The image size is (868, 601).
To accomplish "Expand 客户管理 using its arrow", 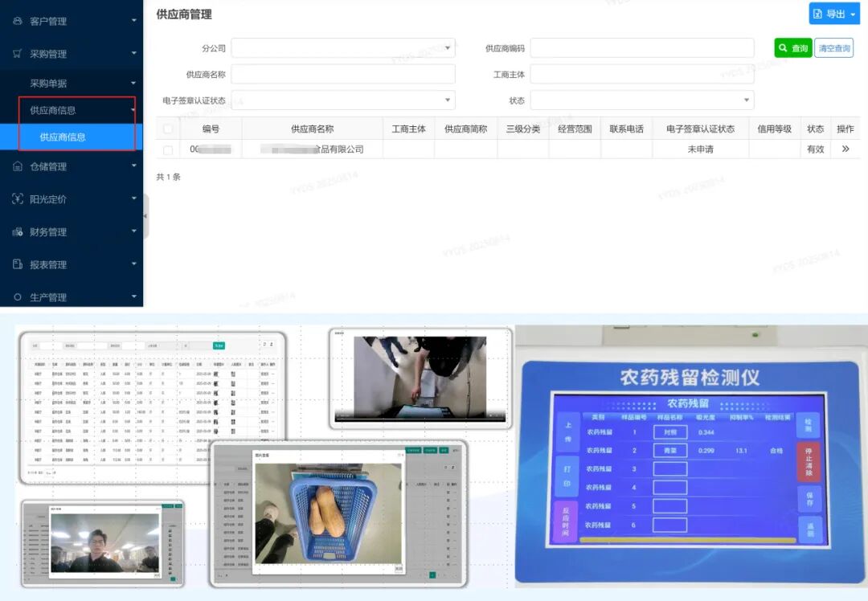I will [x=134, y=20].
